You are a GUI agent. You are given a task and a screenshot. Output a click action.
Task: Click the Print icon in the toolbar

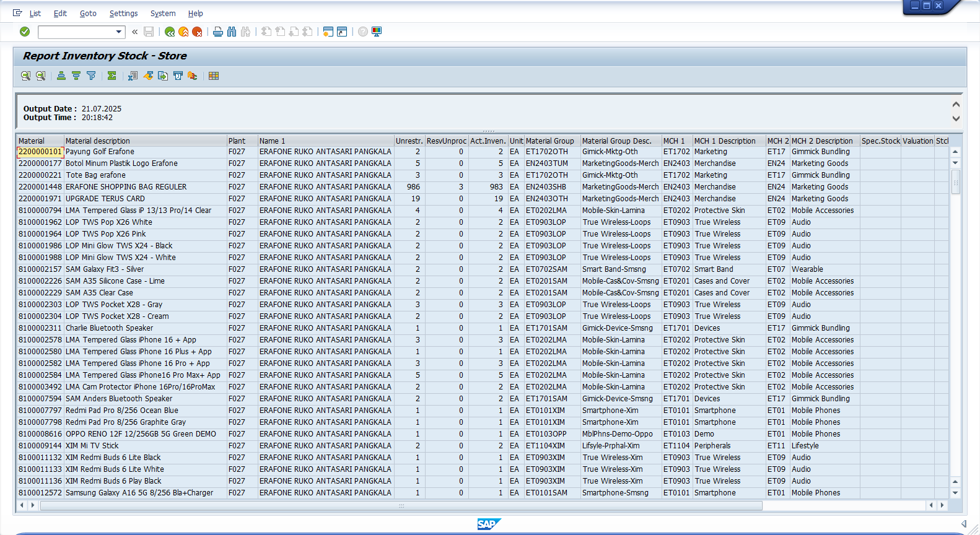[218, 32]
